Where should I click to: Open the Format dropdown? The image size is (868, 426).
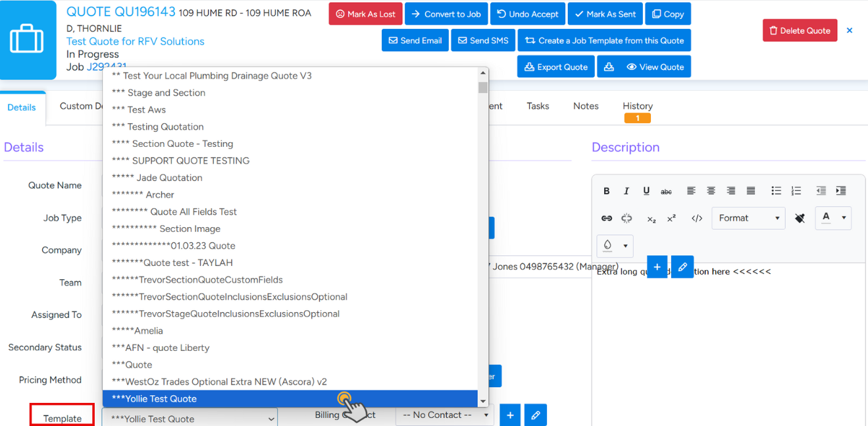748,219
